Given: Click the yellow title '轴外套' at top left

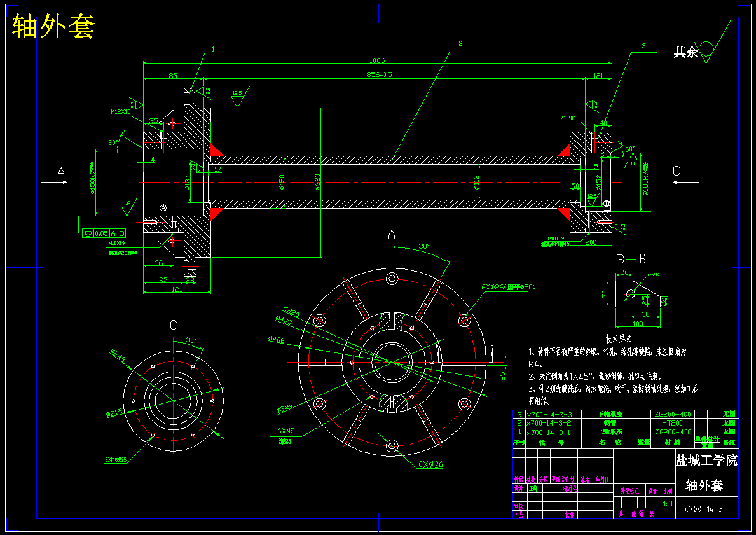Looking at the screenshot, I should tap(53, 26).
